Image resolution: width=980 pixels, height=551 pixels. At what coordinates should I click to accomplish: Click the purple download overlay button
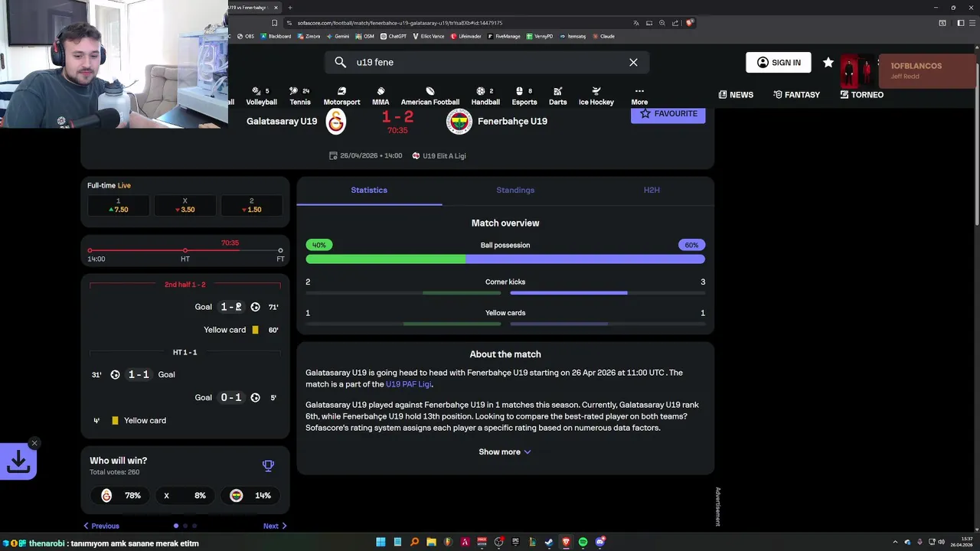[x=18, y=461]
